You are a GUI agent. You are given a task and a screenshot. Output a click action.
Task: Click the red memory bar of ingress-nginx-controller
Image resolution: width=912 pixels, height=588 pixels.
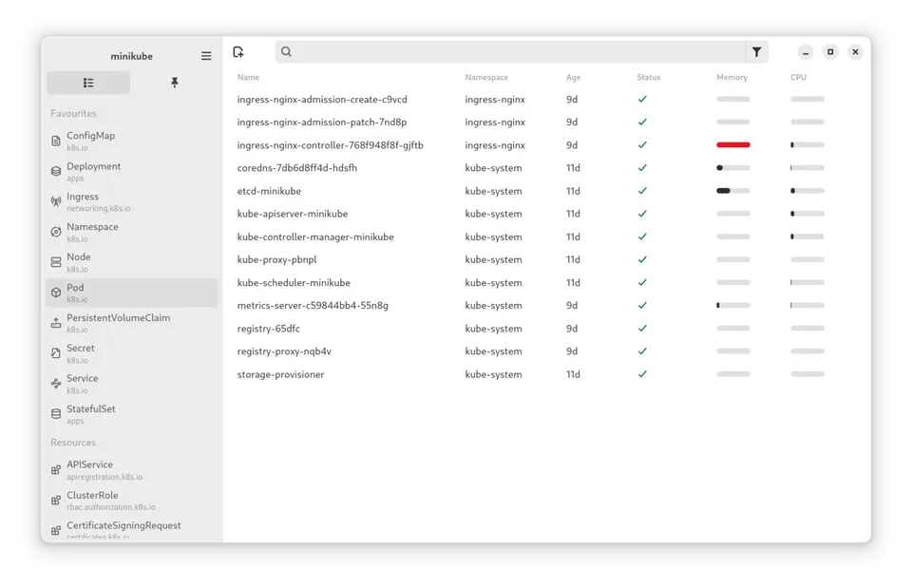point(732,144)
